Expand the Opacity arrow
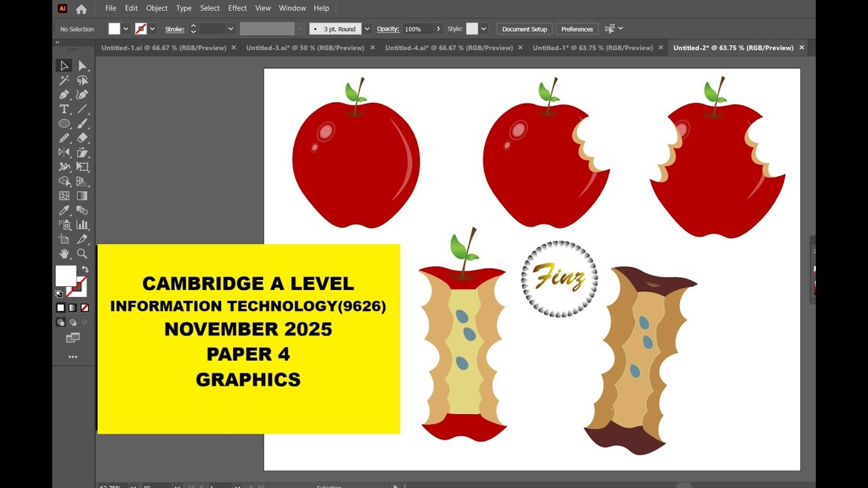Screen dimensions: 868x488 [438, 29]
